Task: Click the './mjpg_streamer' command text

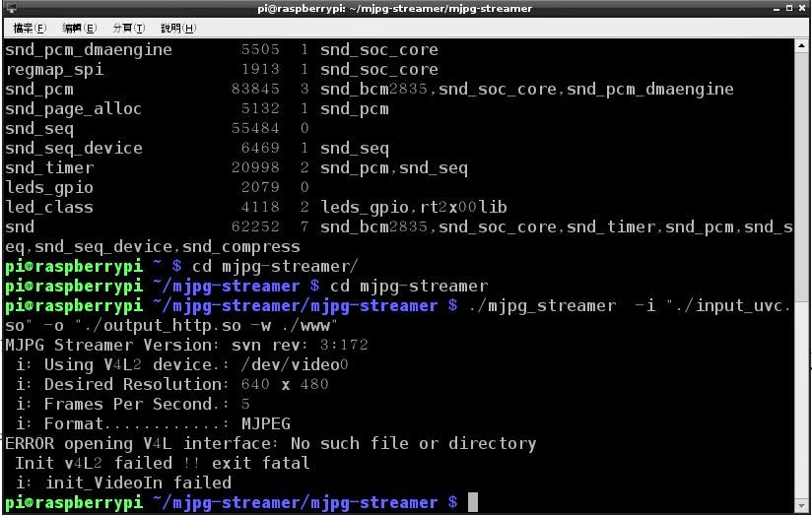Action: (543, 306)
